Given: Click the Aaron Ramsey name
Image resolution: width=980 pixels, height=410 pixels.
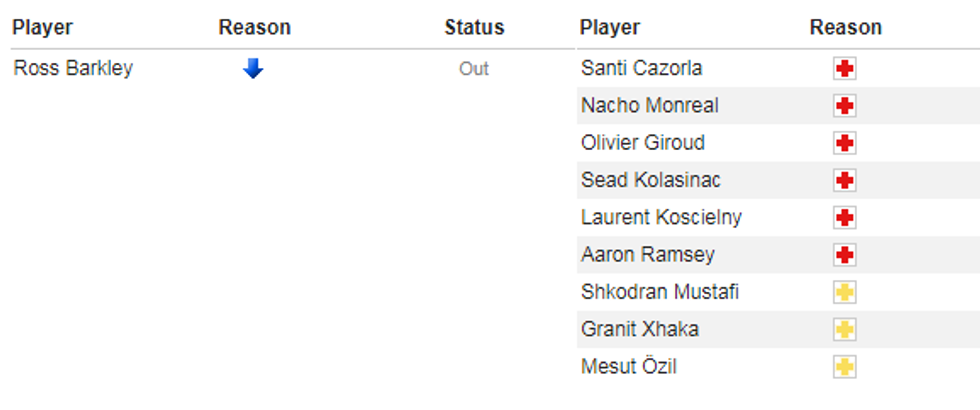Looking at the screenshot, I should (x=647, y=255).
